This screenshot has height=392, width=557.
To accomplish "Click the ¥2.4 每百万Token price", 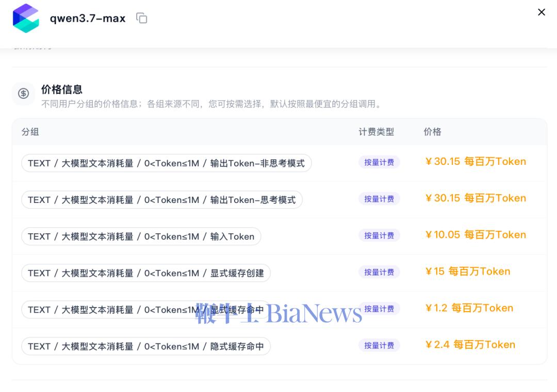I will tap(470, 345).
